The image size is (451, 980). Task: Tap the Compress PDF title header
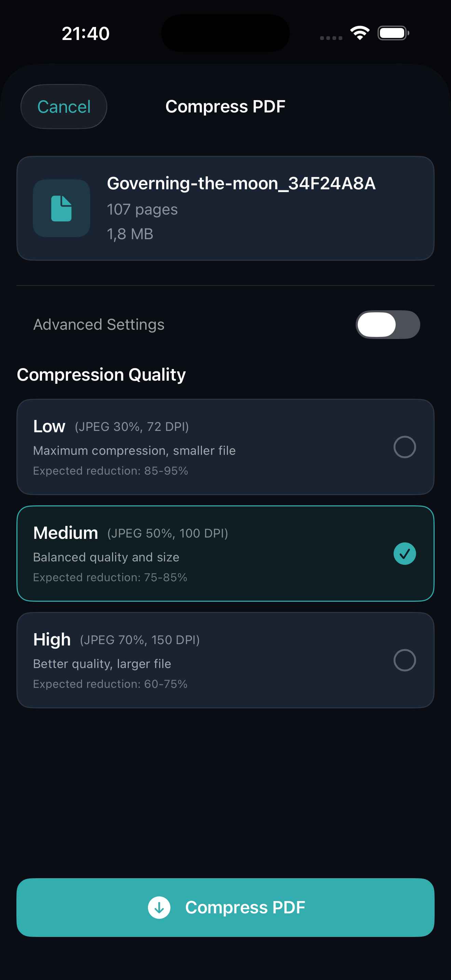click(x=225, y=107)
